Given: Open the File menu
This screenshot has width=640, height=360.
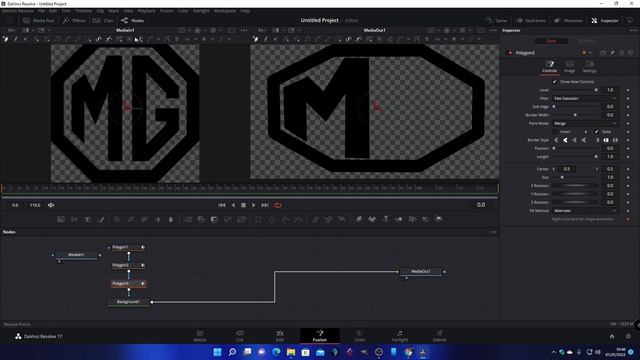Looking at the screenshot, I should click(x=41, y=11).
